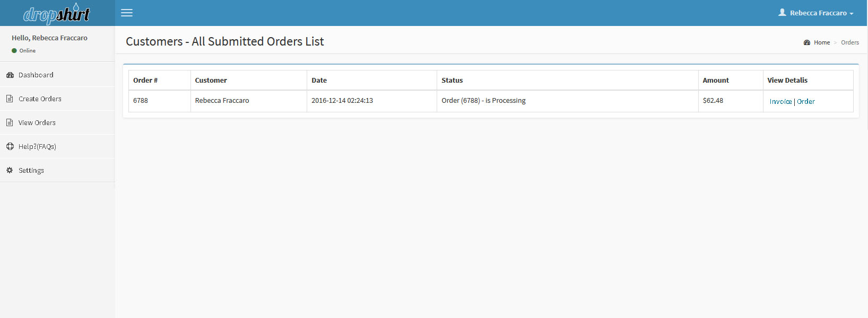Go to View Orders in sidebar
Screen dimensions: 868x318
(x=57, y=122)
